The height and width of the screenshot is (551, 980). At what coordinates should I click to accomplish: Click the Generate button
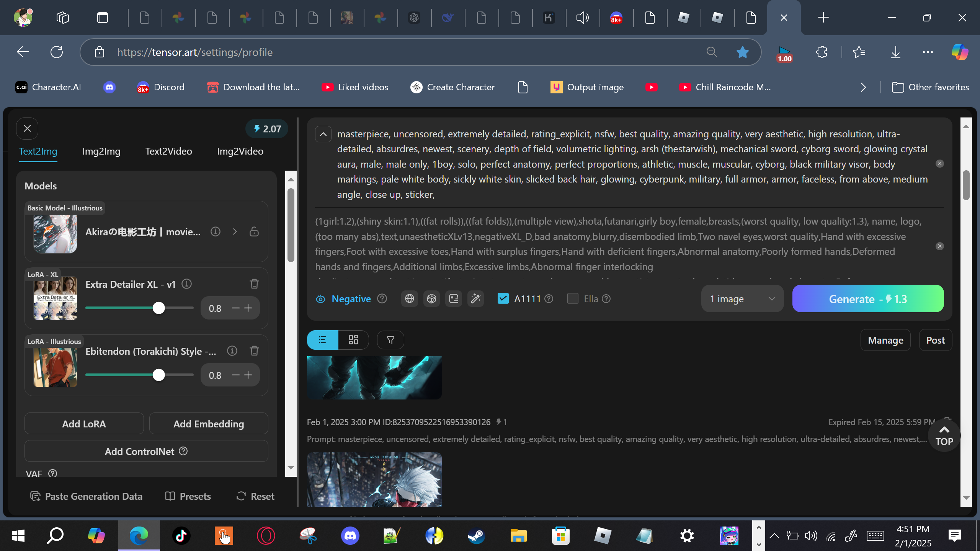tap(867, 299)
